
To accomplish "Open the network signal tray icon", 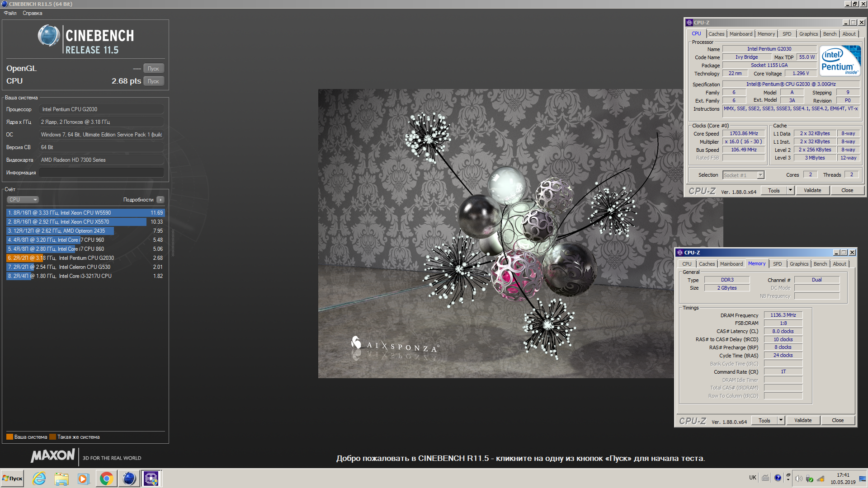I will tap(821, 479).
